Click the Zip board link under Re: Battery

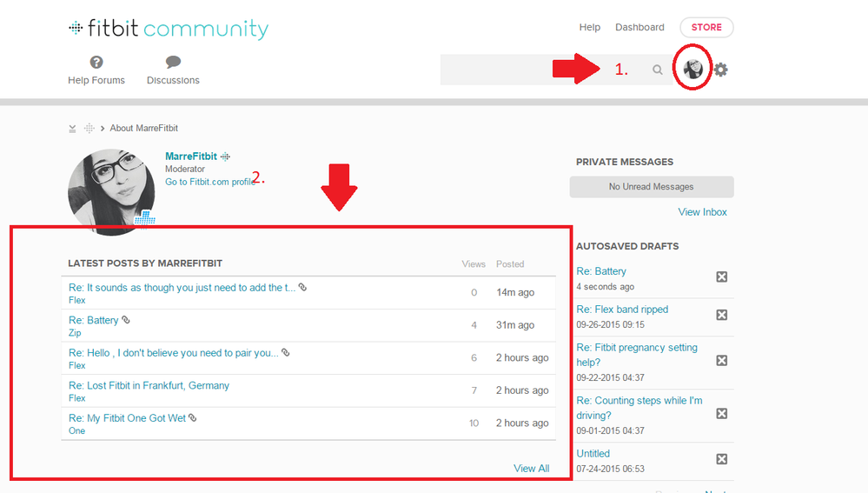[x=75, y=333]
